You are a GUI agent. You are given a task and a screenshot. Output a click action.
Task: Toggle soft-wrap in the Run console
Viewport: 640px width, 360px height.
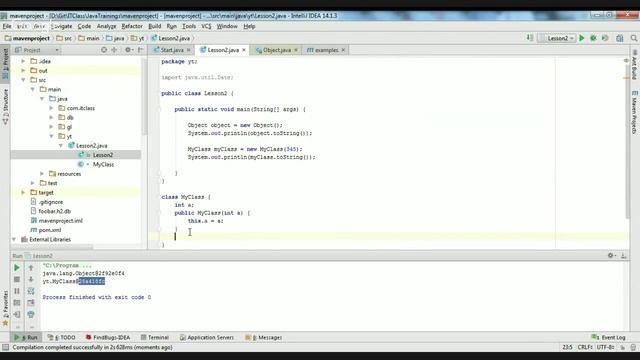click(x=31, y=291)
